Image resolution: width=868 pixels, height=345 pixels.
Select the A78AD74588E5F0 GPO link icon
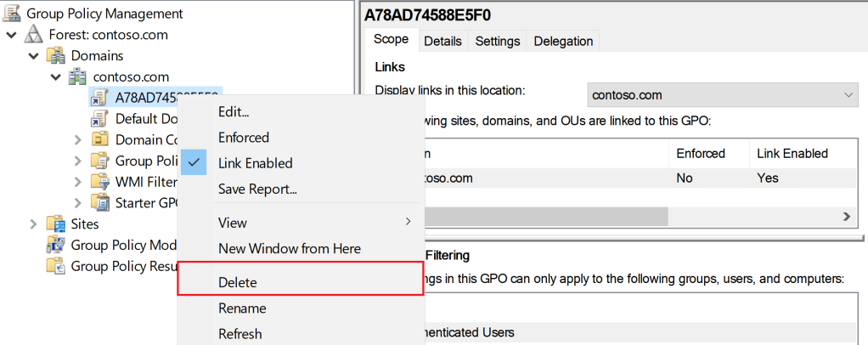[x=100, y=97]
